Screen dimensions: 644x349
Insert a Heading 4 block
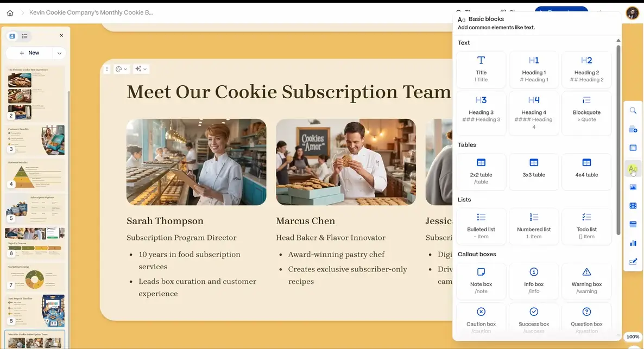click(x=534, y=113)
